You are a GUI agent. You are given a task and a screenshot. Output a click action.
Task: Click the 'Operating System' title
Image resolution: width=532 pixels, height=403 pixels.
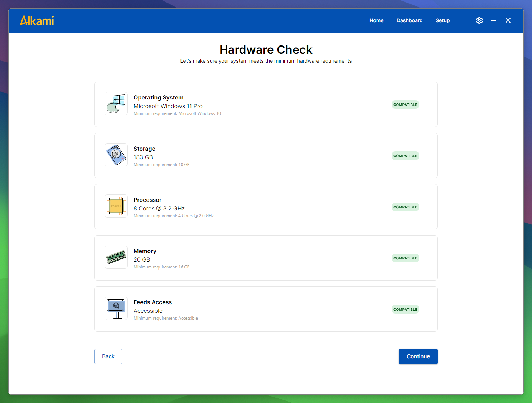158,97
